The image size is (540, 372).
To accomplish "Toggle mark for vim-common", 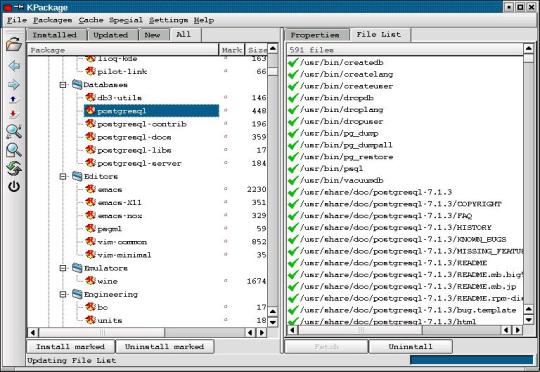I will (226, 241).
